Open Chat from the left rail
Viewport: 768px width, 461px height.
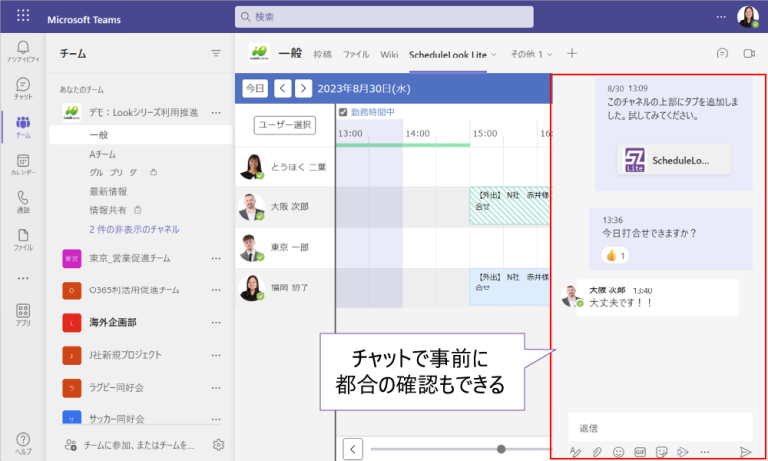click(x=22, y=88)
